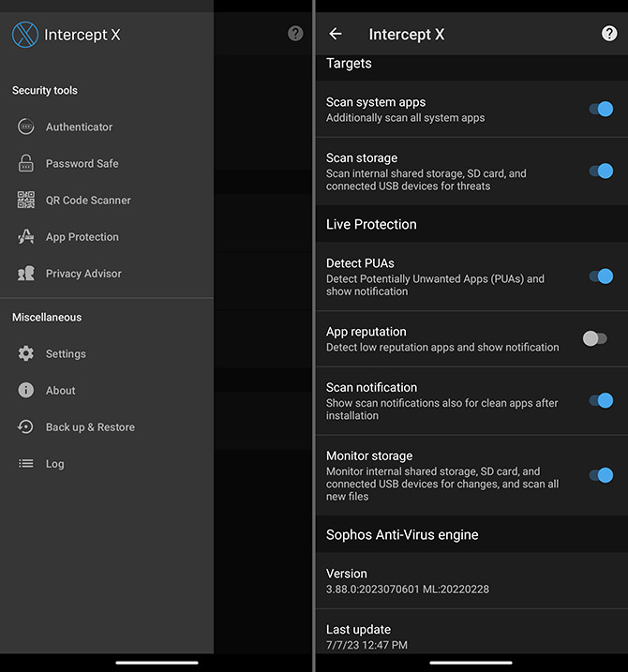Open Settings from the Miscellaneous section
The image size is (628, 672).
[107, 353]
